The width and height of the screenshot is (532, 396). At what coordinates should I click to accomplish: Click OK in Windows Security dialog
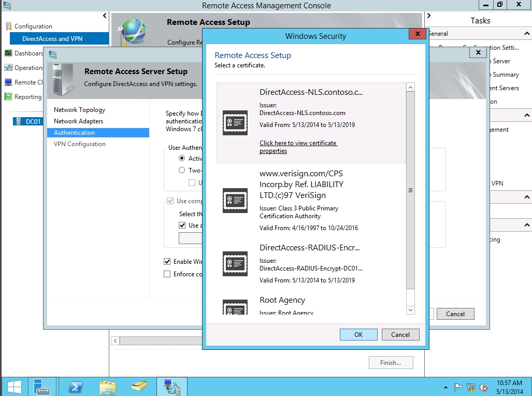(358, 334)
